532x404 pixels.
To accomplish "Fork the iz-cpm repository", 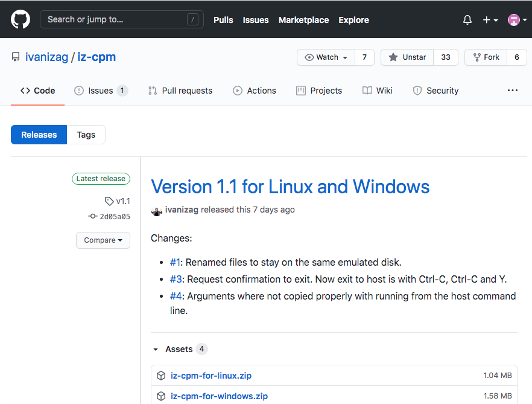I will click(x=486, y=57).
